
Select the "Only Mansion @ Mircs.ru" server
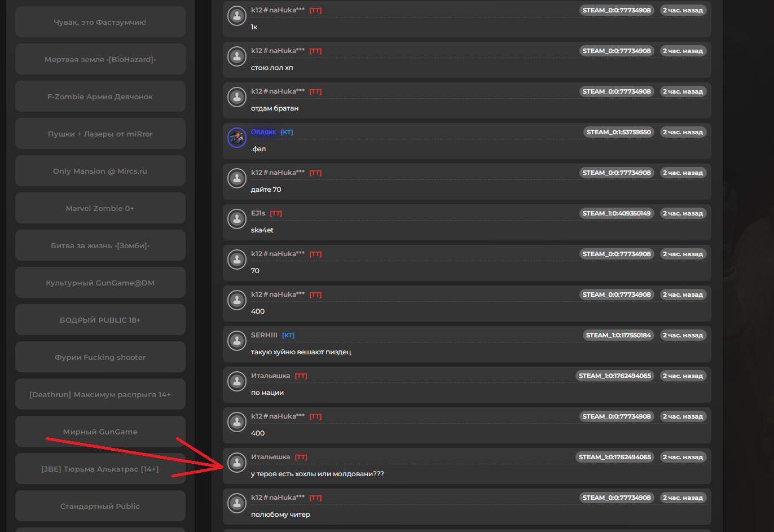click(x=100, y=171)
